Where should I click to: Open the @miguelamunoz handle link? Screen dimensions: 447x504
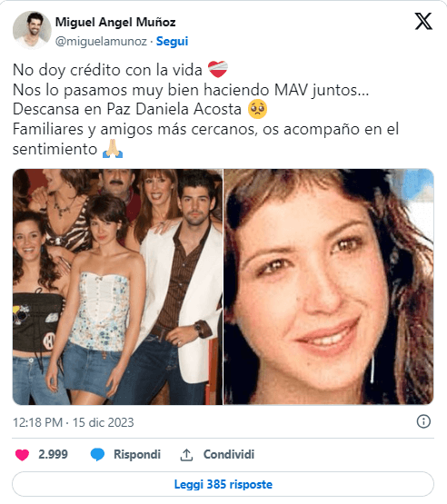point(101,42)
